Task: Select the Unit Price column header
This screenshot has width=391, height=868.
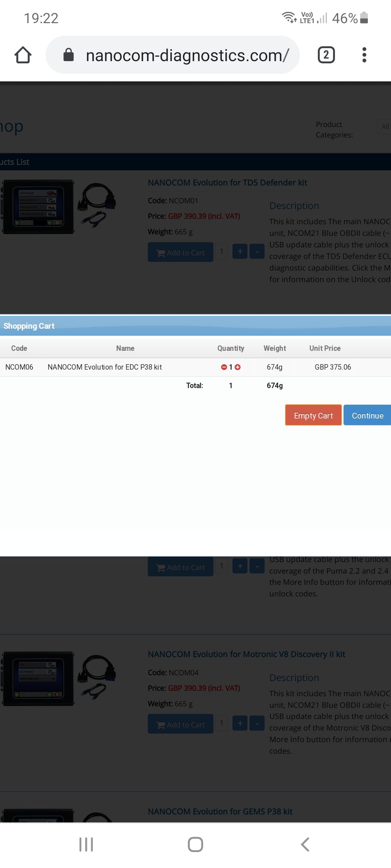Action: pos(325,348)
